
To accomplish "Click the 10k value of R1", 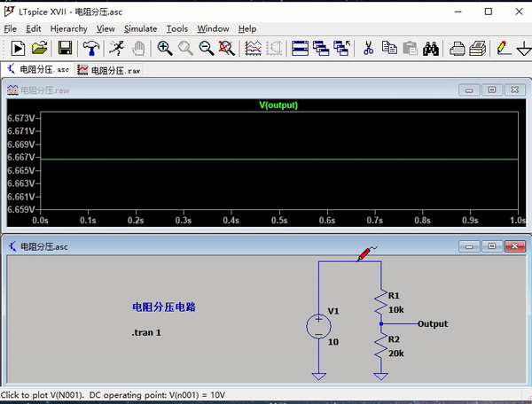I will click(x=396, y=310).
